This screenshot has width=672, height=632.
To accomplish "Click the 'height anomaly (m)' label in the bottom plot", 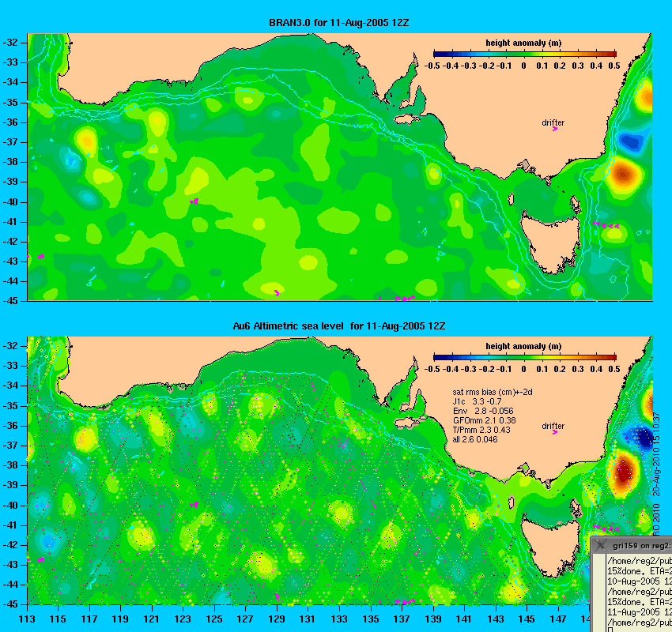I will point(523,346).
